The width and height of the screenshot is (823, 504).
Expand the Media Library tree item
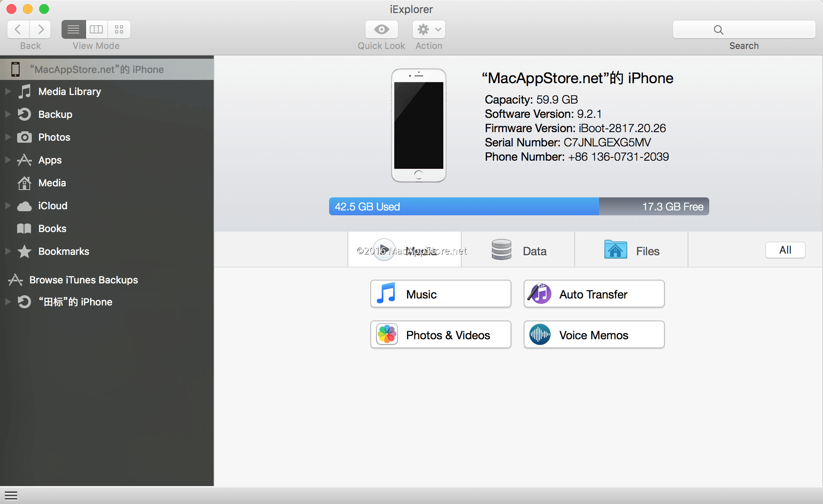click(8, 91)
